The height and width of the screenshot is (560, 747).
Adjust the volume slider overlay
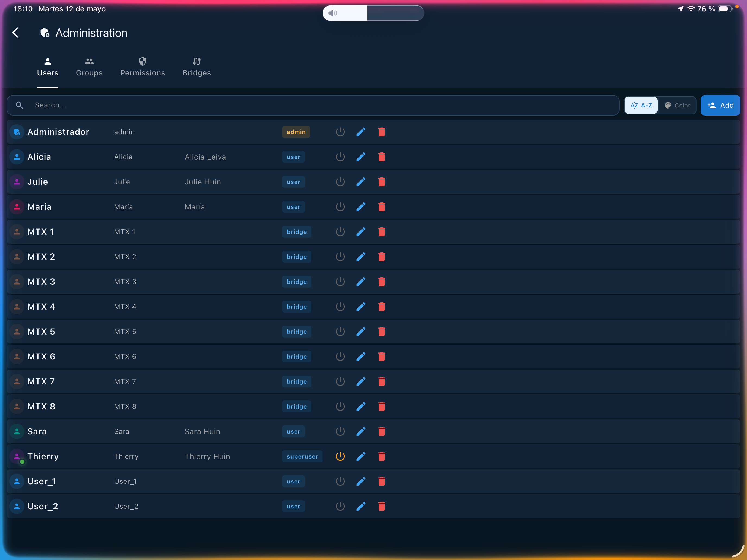373,13
